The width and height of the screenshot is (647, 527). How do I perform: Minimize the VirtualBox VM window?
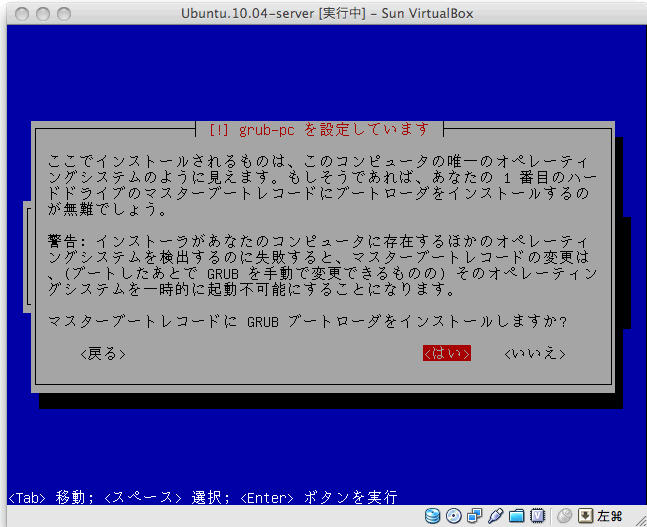coord(43,14)
